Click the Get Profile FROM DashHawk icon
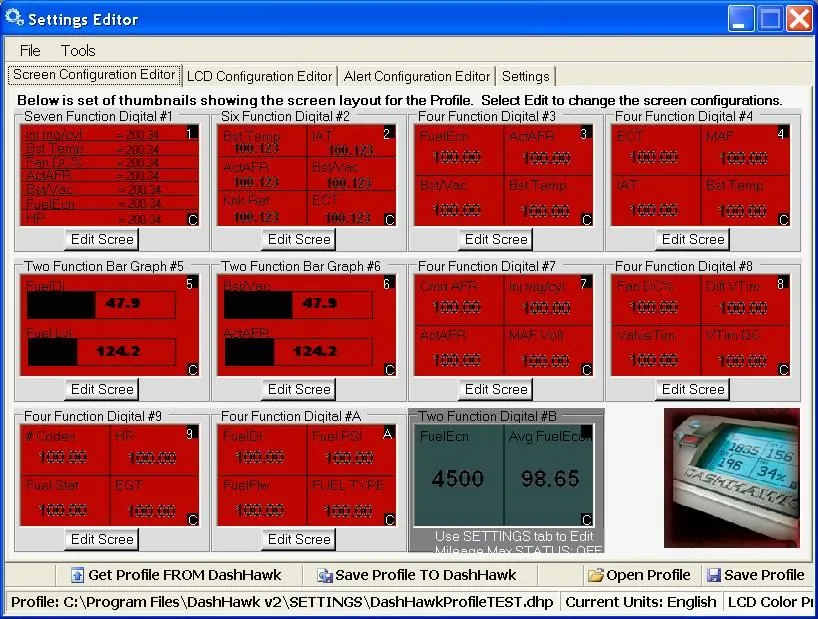This screenshot has width=818, height=619. 77,576
